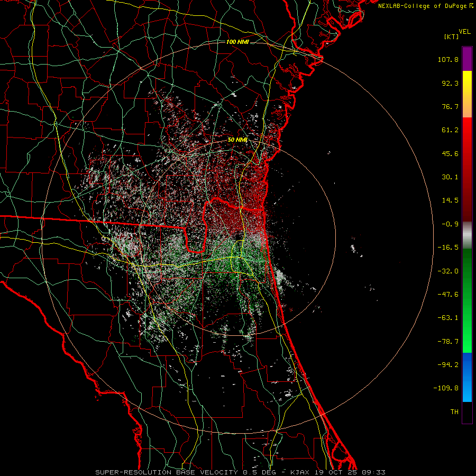
Task: Click the 50 NMI range ring label
Action: 237,140
